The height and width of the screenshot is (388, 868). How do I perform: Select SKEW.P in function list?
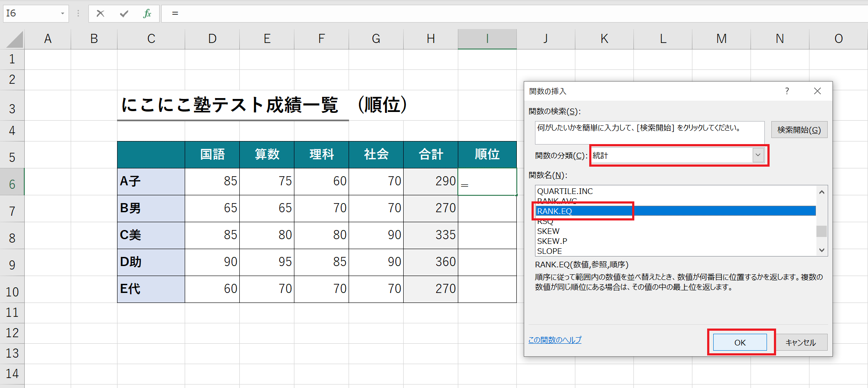click(676, 241)
